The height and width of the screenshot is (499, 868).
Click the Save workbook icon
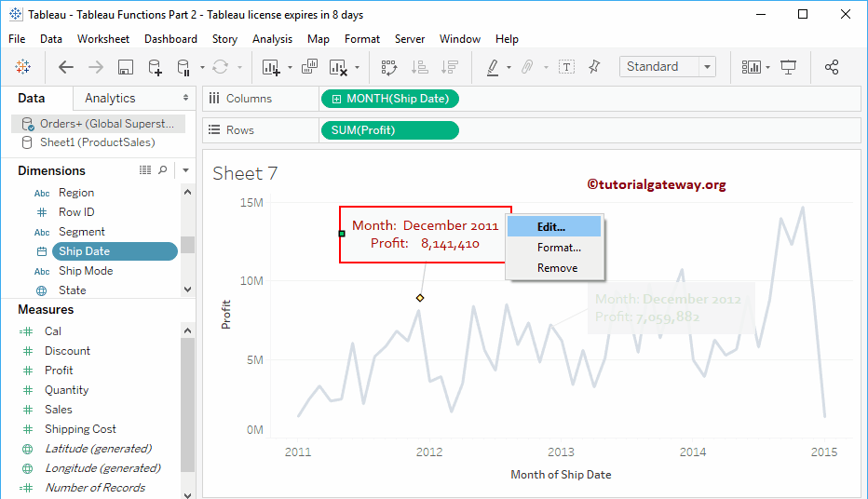click(x=126, y=67)
